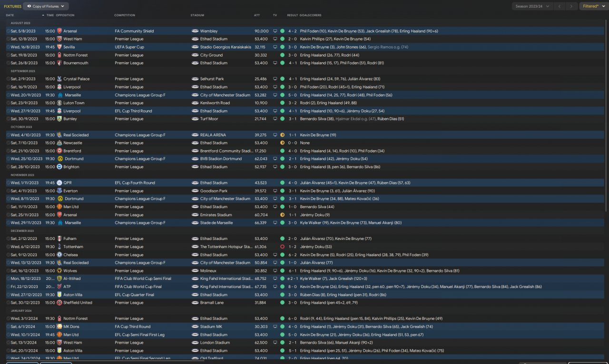609x364 pixels.
Task: Sort by the Stadium column header
Action: tap(197, 15)
